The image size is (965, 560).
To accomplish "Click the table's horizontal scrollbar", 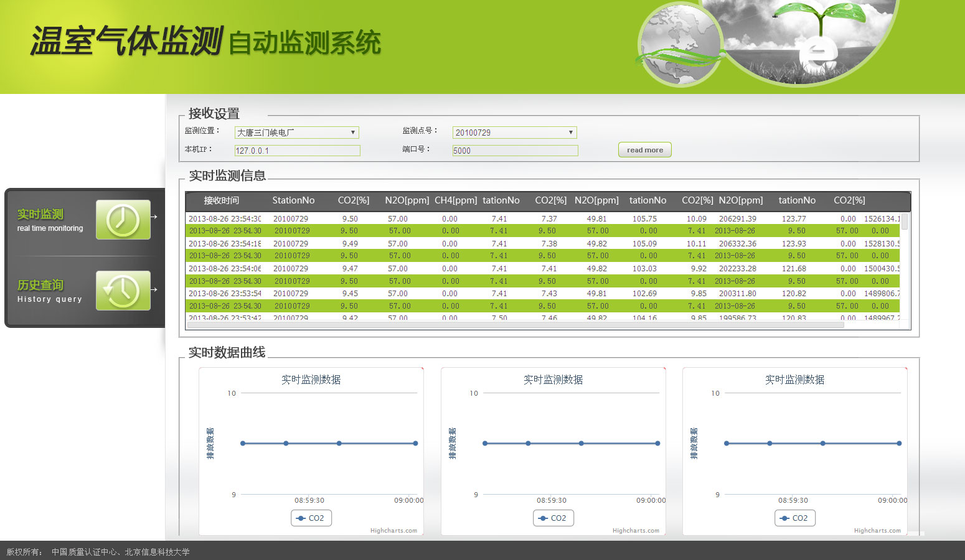I will pyautogui.click(x=515, y=325).
